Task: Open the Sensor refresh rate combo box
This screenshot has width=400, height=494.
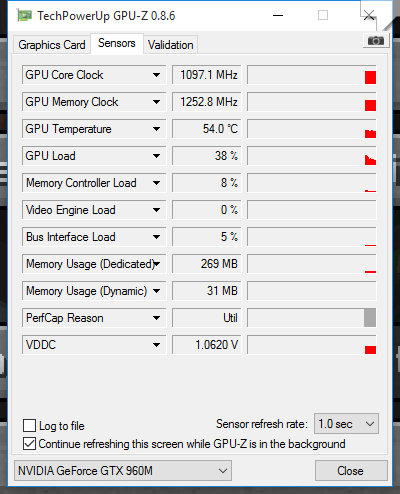Action: 346,424
